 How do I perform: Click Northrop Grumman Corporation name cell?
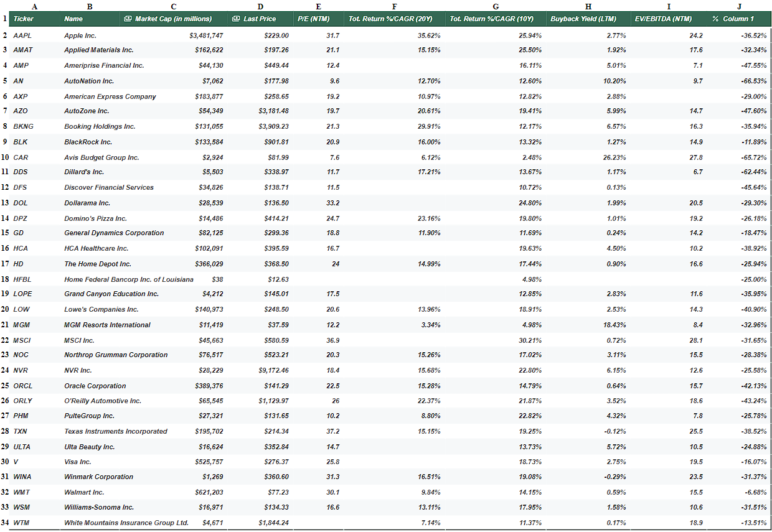point(116,355)
